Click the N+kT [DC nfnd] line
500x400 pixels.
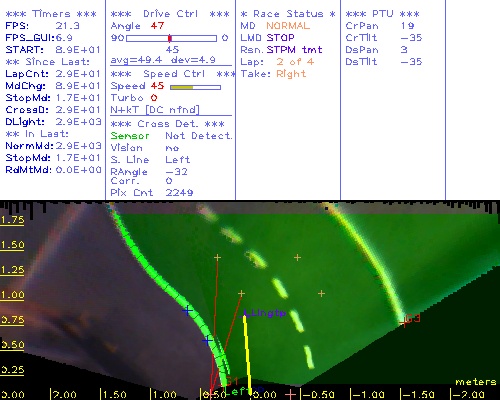[x=155, y=110]
